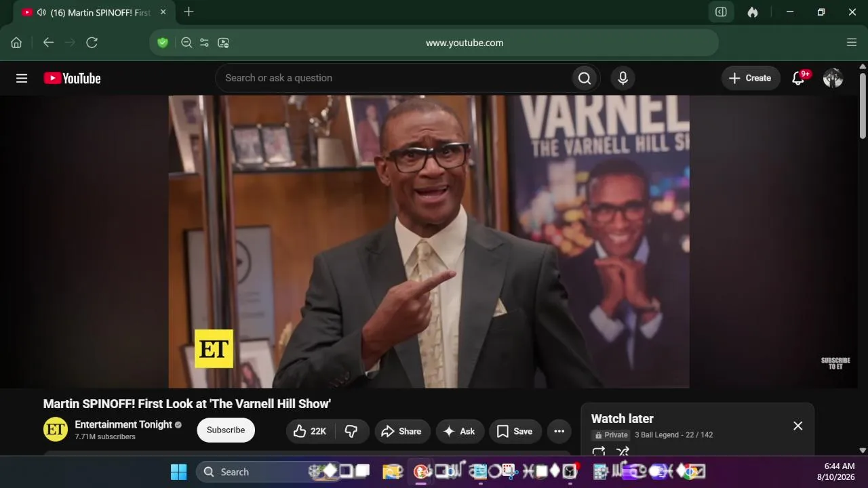The image size is (868, 488).
Task: Like the video with the thumbs-up button
Action: (x=310, y=431)
